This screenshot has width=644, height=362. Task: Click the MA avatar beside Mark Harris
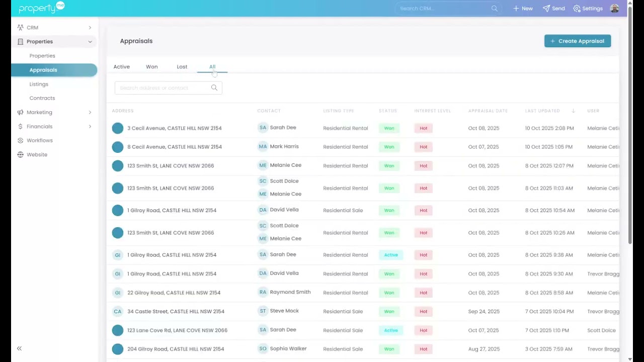pos(263,147)
